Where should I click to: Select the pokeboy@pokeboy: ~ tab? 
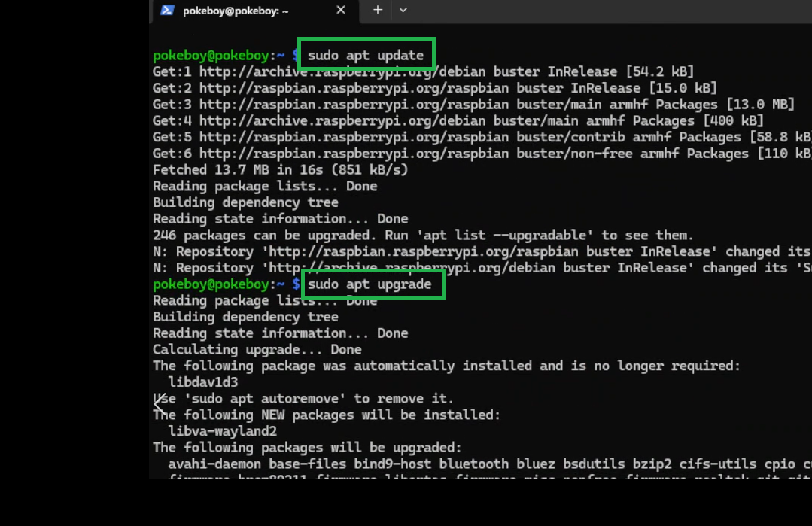pyautogui.click(x=235, y=11)
